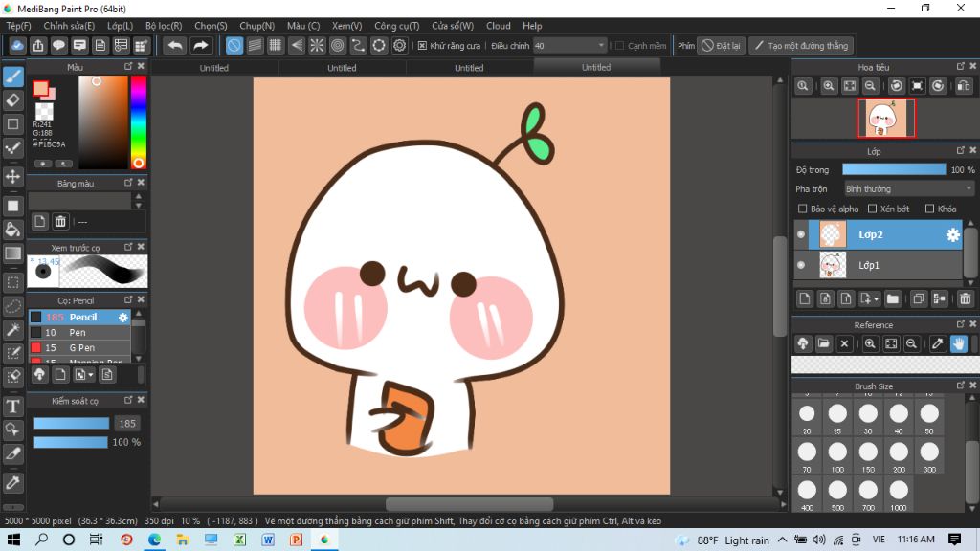The height and width of the screenshot is (551, 980).
Task: Select the Gradient tool
Action: [x=13, y=253]
